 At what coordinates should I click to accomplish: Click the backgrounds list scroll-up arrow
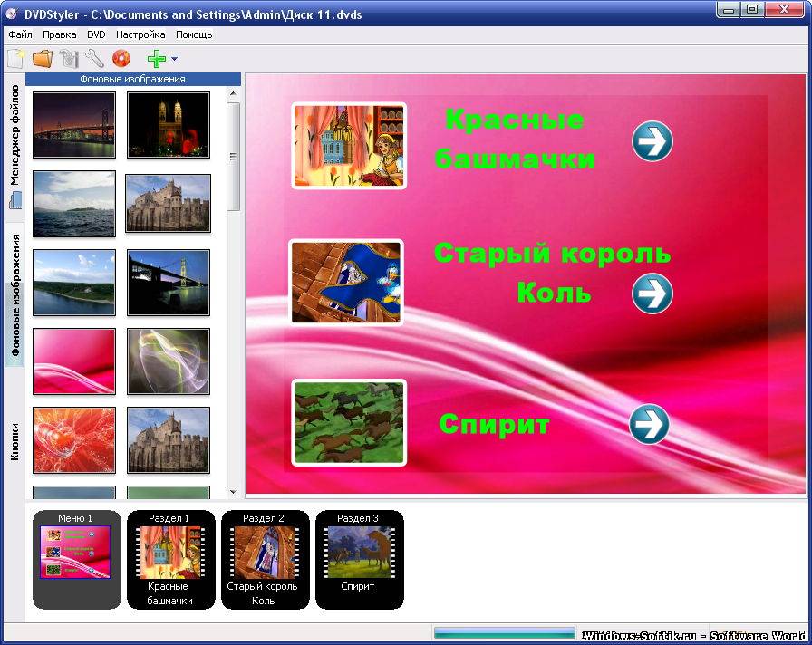(x=233, y=93)
